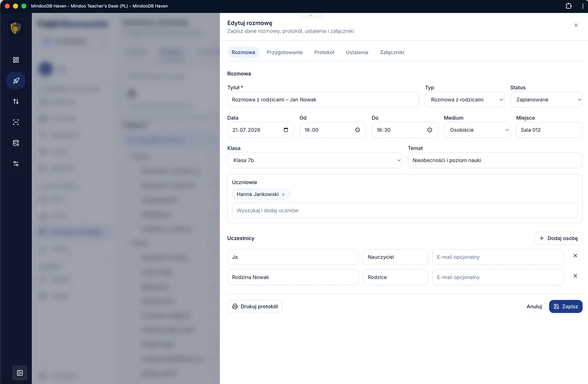The height and width of the screenshot is (384, 588).
Task: Toggle the sidebar collapse panel icon
Action: pyautogui.click(x=20, y=373)
